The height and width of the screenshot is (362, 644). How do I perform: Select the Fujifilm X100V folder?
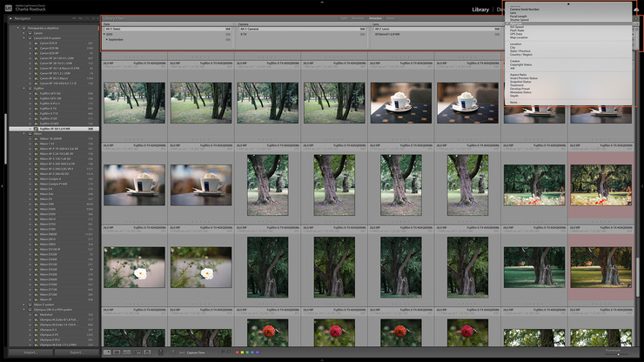click(54, 124)
